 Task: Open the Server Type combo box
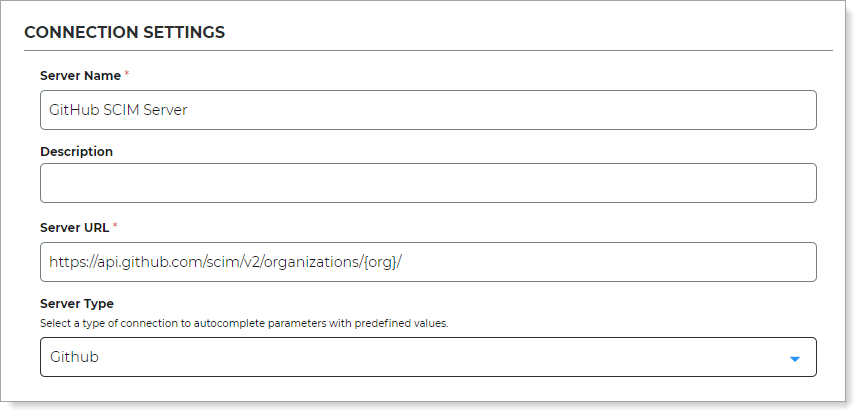pyautogui.click(x=428, y=357)
